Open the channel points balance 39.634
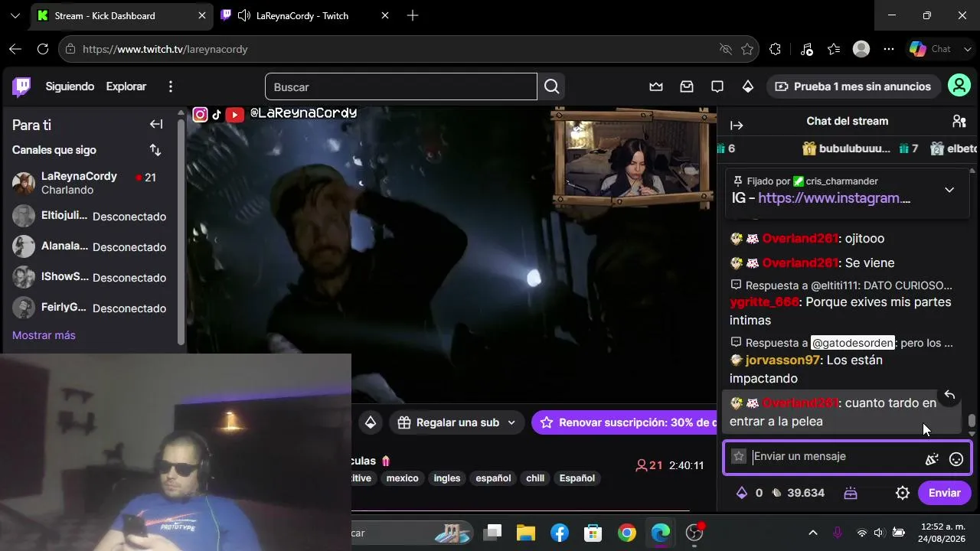The width and height of the screenshot is (980, 551). [798, 493]
